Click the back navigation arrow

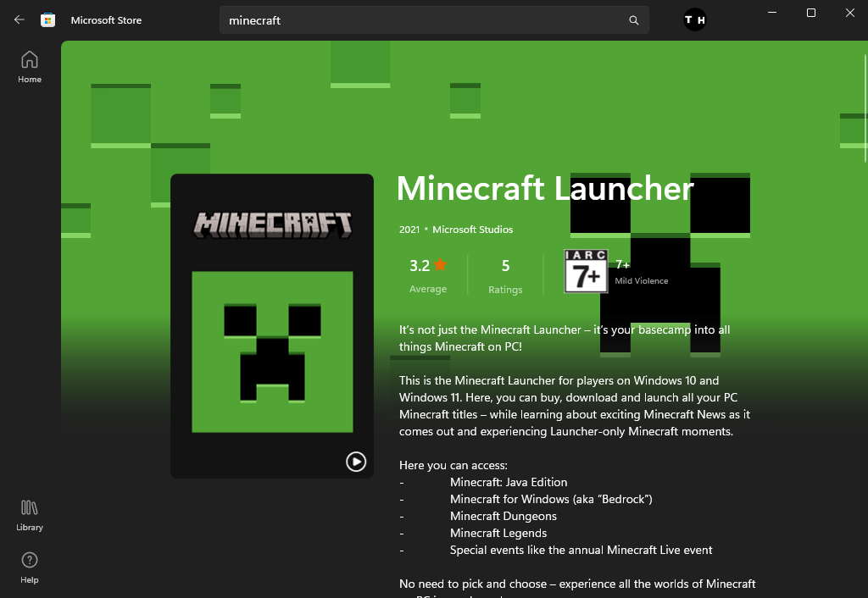tap(18, 19)
